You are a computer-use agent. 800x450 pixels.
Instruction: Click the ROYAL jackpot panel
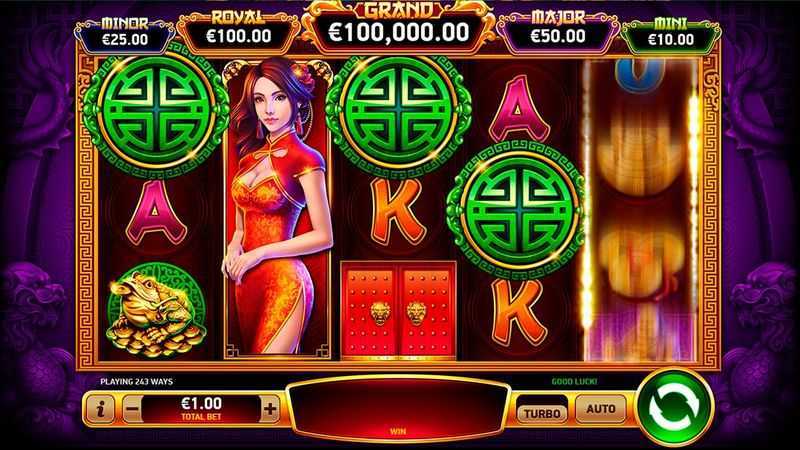pos(238,31)
